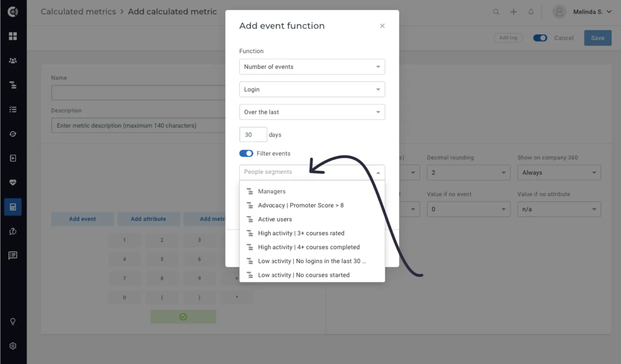Select Low activity | No logins segment
Viewport: 621px width, 364px height.
(312, 261)
